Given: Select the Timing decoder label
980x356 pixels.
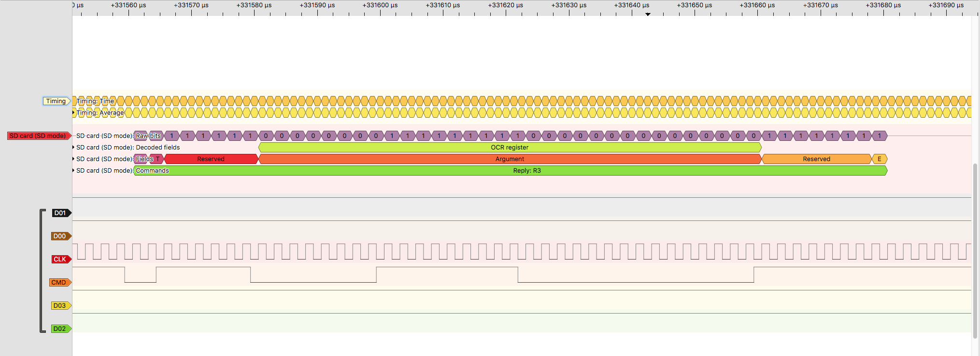Looking at the screenshot, I should tap(57, 101).
